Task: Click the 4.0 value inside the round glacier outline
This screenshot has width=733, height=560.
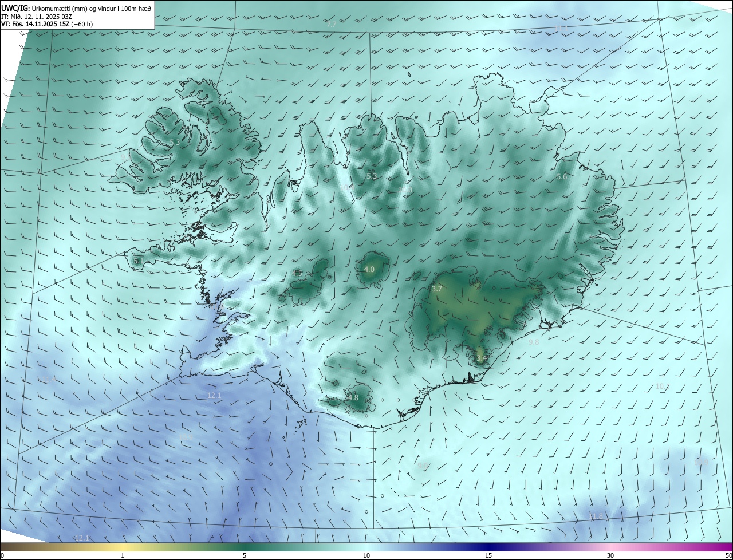Action: point(369,269)
